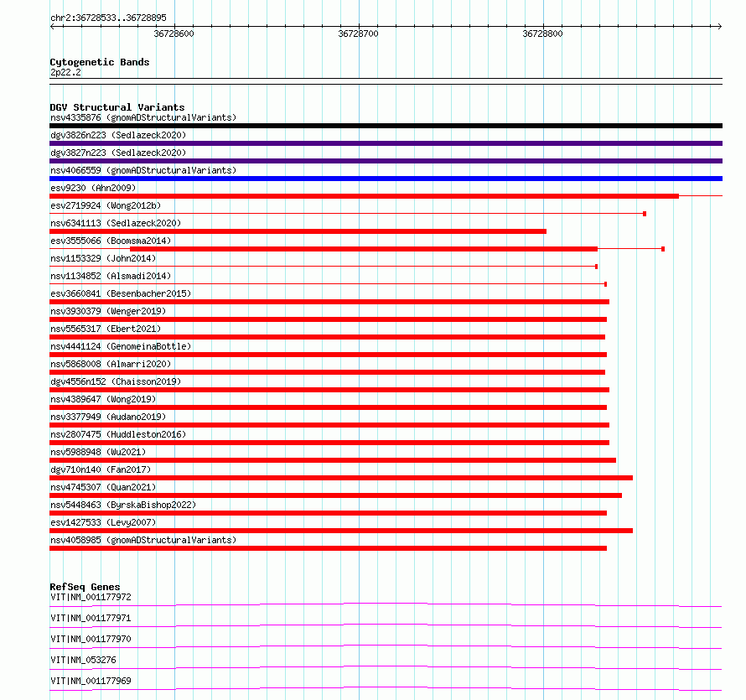Open variant nsv3377949 (Audano2019) label

point(108,417)
